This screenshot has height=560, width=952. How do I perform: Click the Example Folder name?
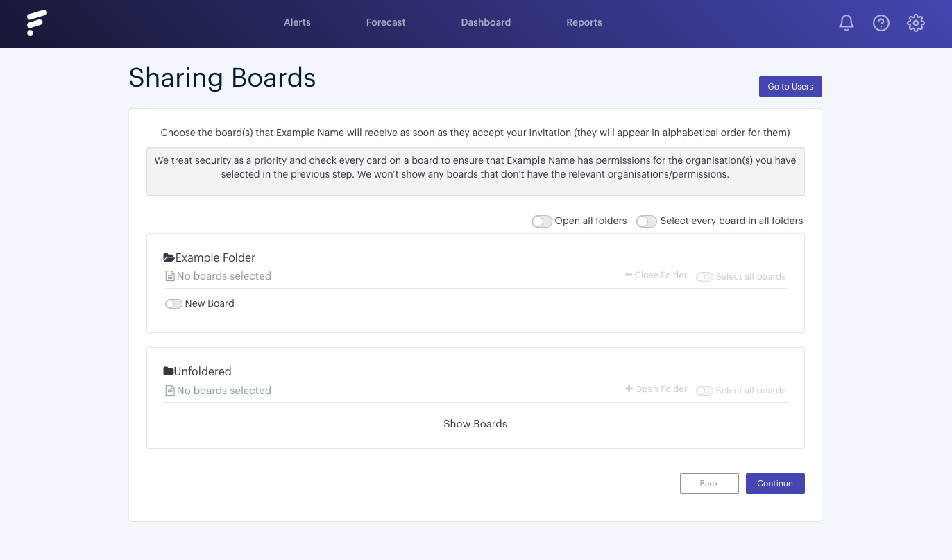(x=215, y=257)
